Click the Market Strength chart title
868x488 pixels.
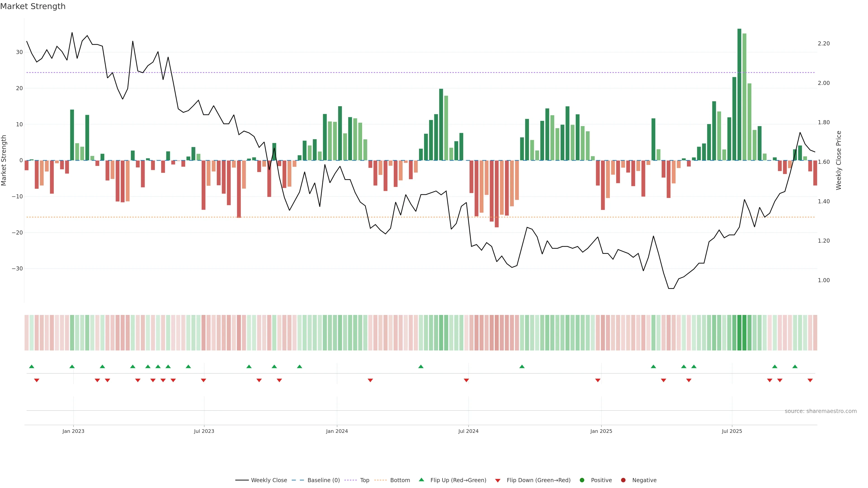click(33, 6)
